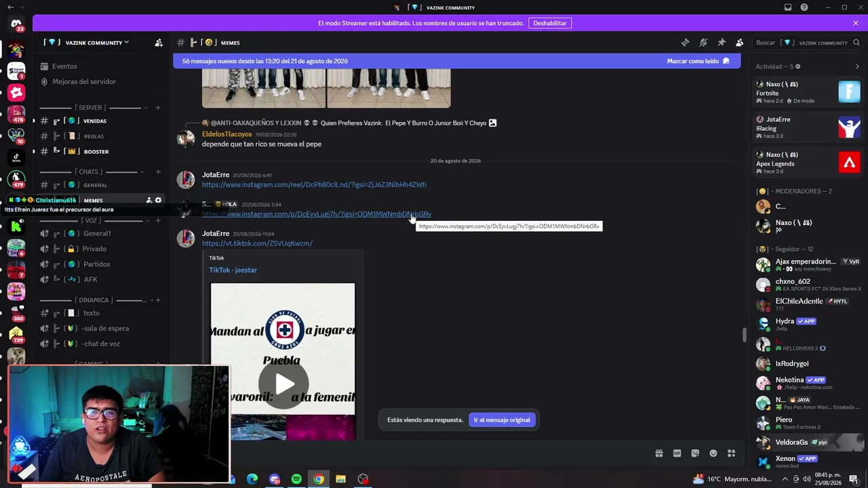Open JotaErre's Instagram reel link

(314, 184)
